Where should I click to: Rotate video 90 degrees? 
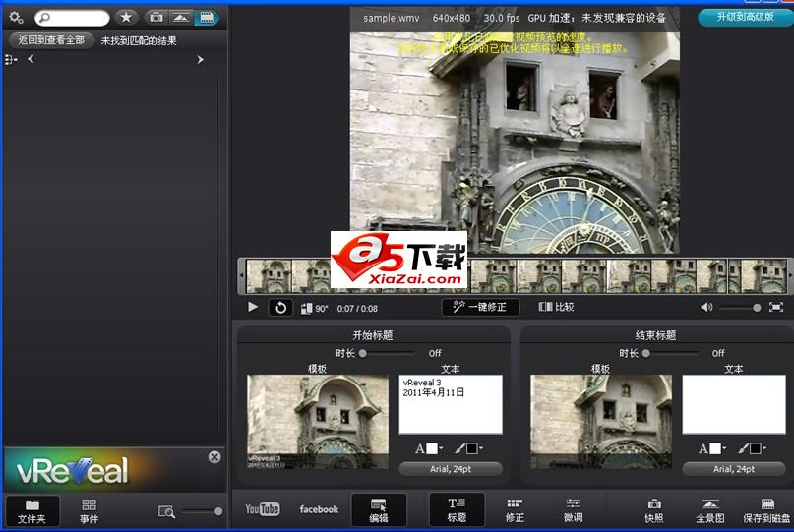(x=314, y=308)
